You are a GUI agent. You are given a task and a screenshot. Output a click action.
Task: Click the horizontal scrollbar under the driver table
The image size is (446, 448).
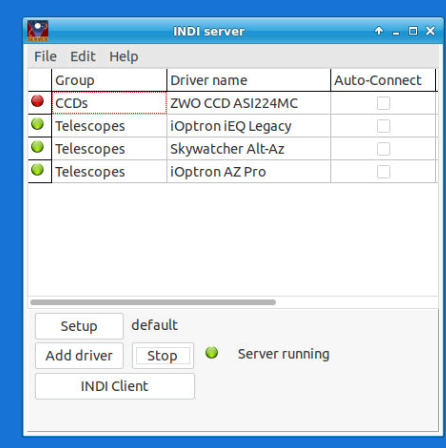click(153, 302)
